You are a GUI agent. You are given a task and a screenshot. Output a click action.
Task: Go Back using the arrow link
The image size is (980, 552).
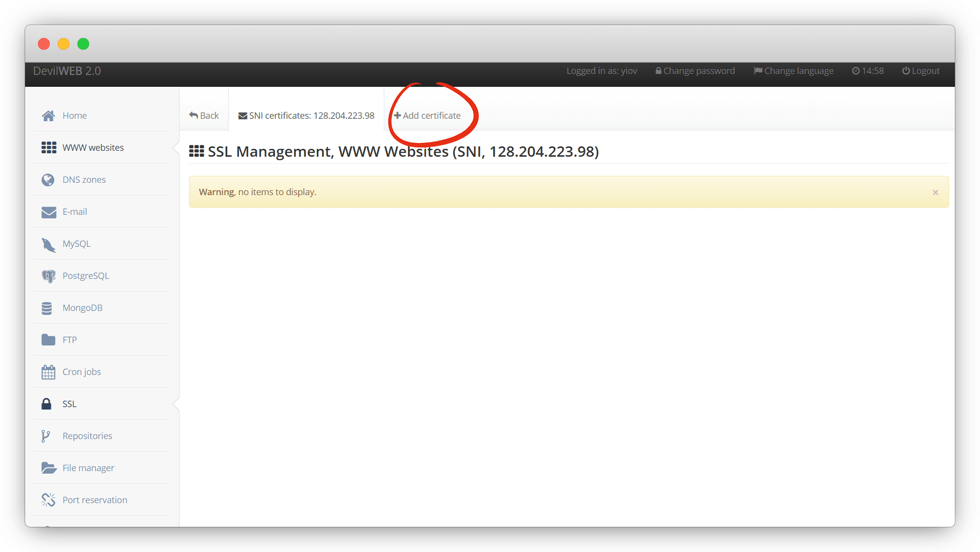[x=204, y=116]
